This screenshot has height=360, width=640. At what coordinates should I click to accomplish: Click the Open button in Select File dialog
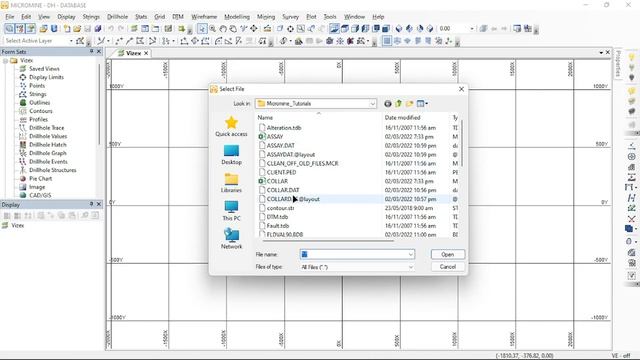coord(447,254)
